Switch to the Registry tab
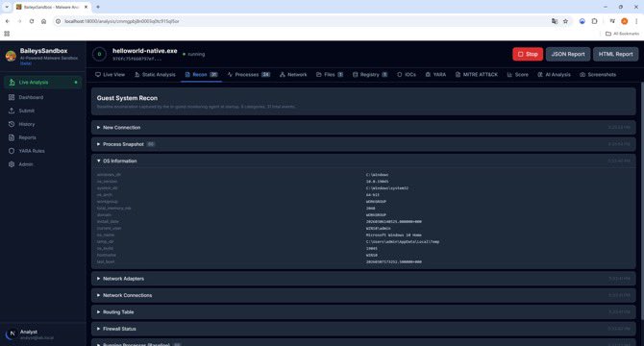 point(370,75)
